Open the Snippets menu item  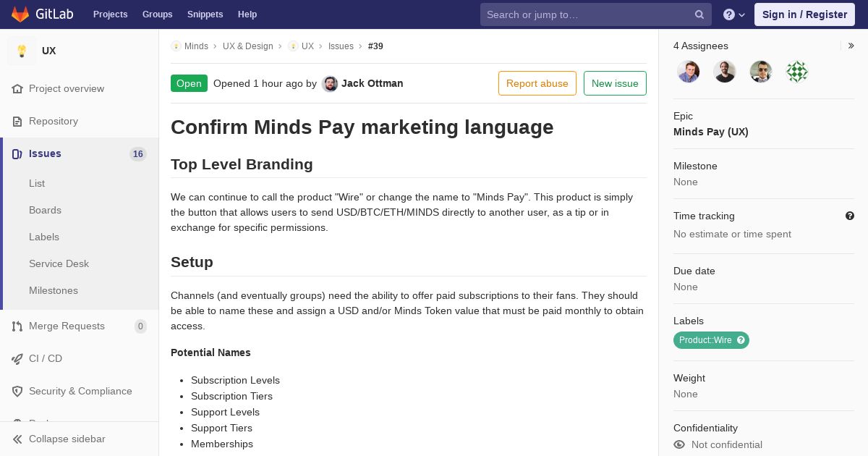point(205,14)
